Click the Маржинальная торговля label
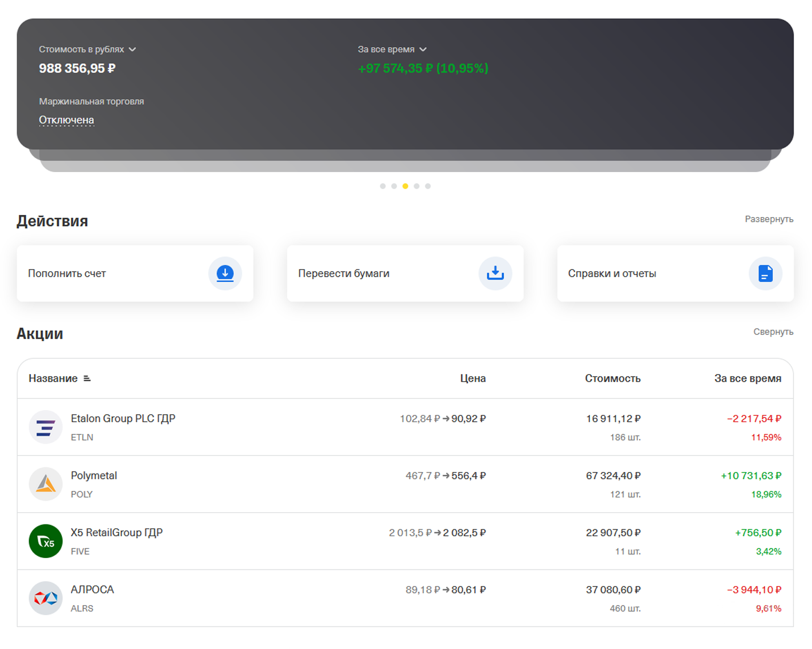 91,102
